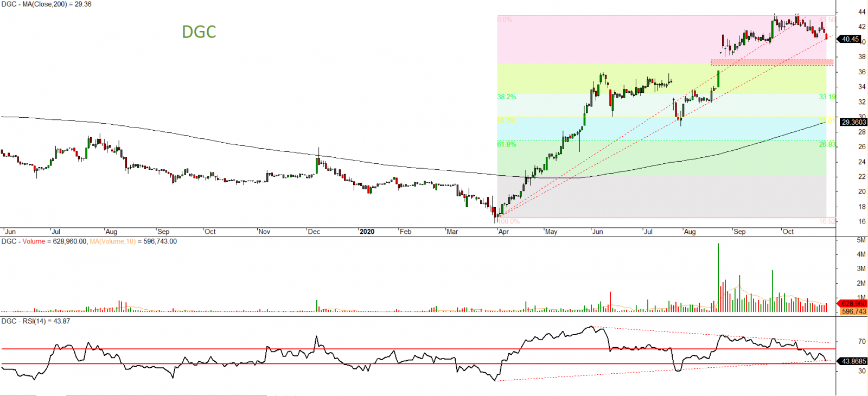Select the '38.2%' Fibonacci level label
Image resolution: width=868 pixels, height=396 pixels.
tap(507, 97)
